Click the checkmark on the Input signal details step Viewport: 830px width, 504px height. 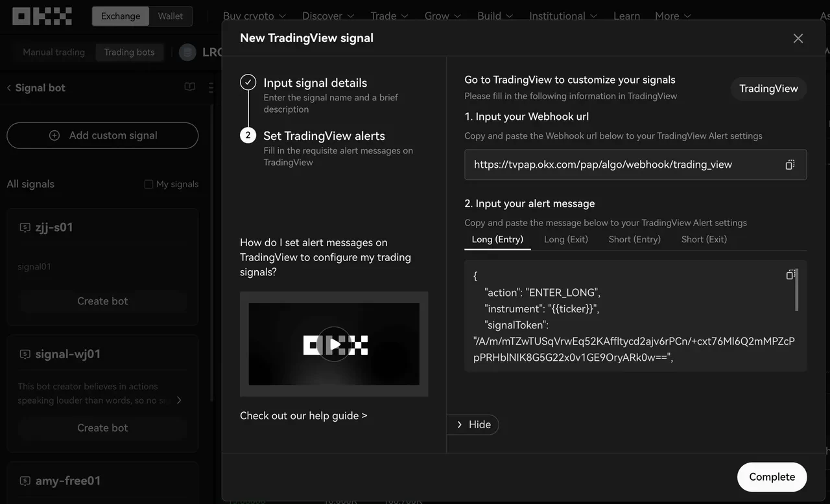(x=248, y=82)
